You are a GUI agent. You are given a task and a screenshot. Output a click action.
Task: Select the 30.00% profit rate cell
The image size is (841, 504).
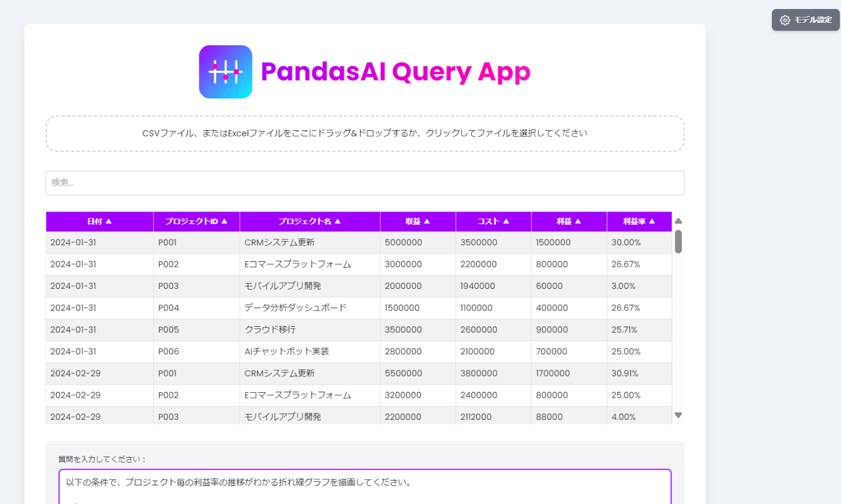[639, 243]
